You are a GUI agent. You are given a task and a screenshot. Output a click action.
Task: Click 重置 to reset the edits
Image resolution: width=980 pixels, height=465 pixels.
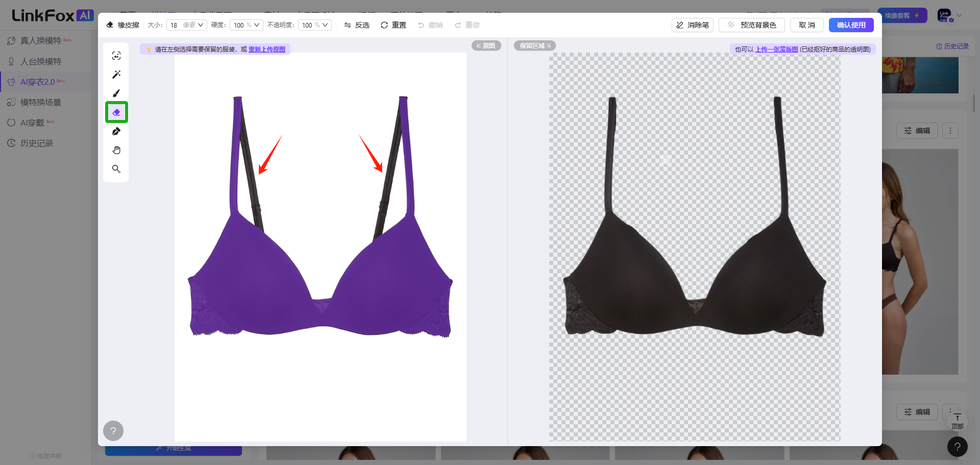point(394,25)
